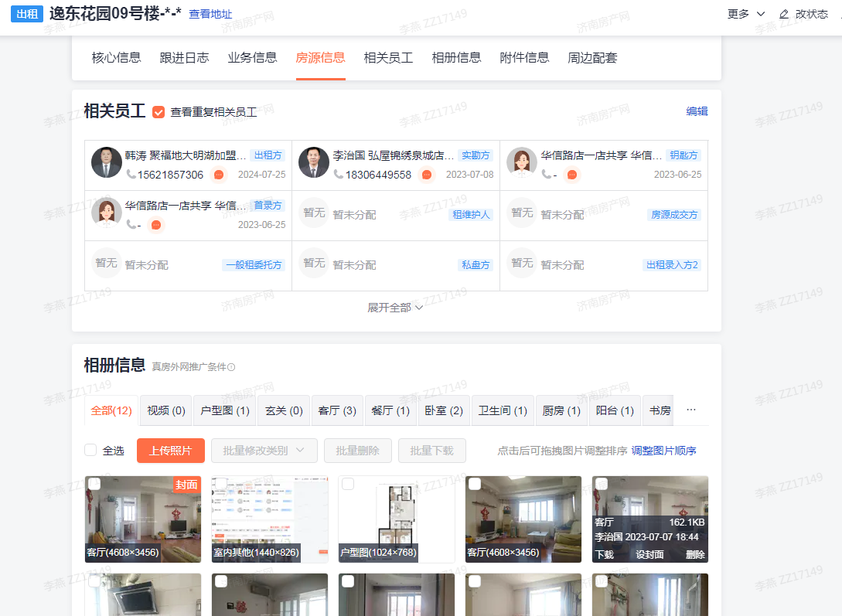Click 编辑 in the 相关员工 section

coord(697,111)
